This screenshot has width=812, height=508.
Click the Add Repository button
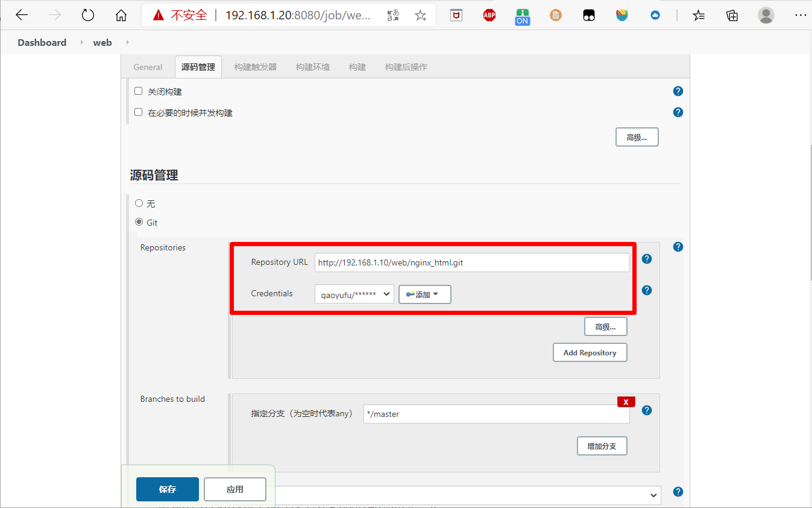coord(590,352)
